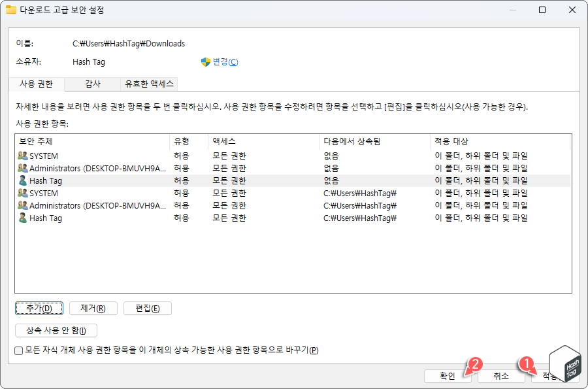This screenshot has width=588, height=389.
Task: Click the 제거(R) button
Action: point(93,308)
